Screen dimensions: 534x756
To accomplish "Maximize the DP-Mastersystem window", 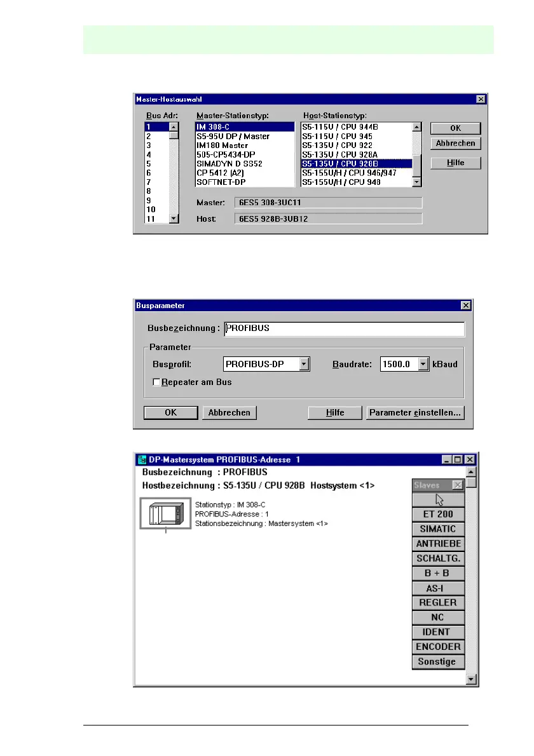I will (x=458, y=459).
